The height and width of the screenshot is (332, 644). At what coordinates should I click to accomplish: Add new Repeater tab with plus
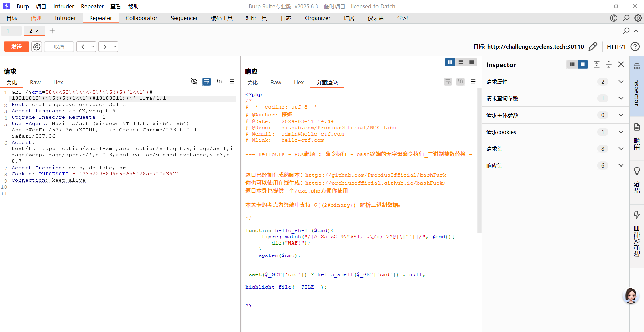pos(52,31)
